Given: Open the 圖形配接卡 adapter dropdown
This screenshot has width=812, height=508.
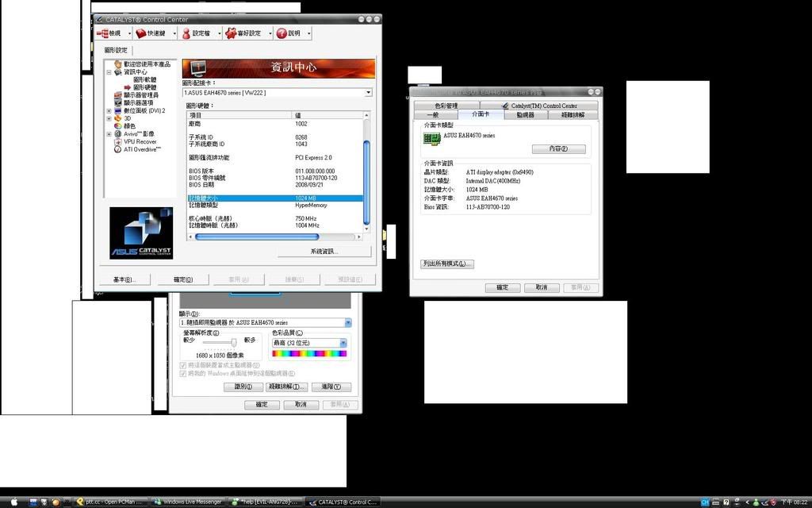Looking at the screenshot, I should (x=368, y=93).
